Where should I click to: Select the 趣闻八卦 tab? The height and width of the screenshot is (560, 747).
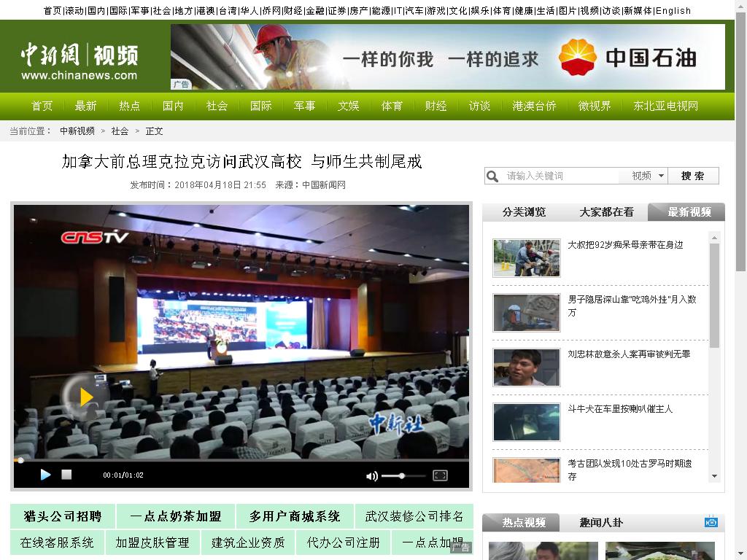point(601,523)
